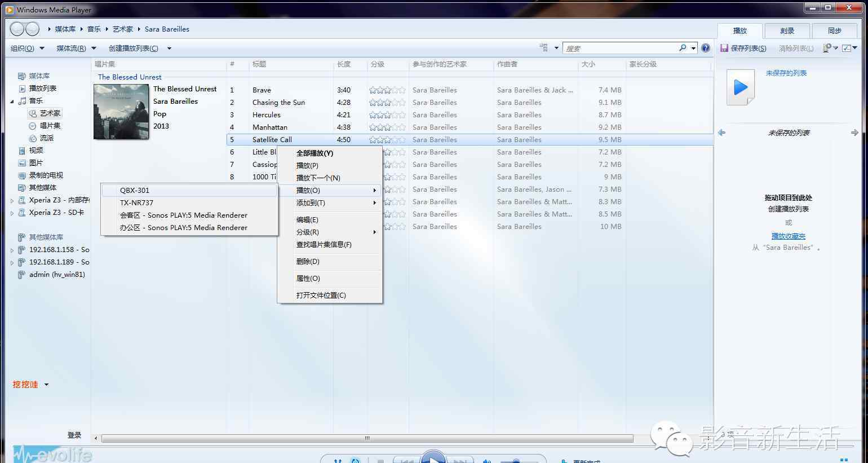The width and height of the screenshot is (868, 463).
Task: Choose 播放下一个(N) from the context menu
Action: (330, 178)
